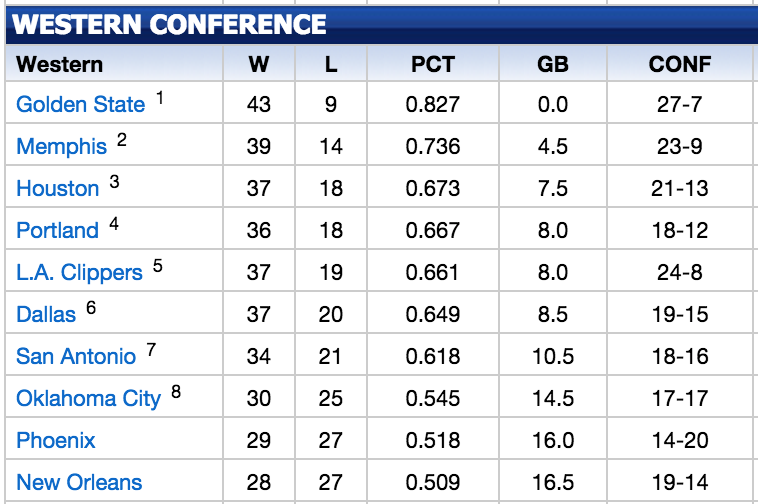Open the Phoenix team link
This screenshot has height=504, width=758.
tap(56, 441)
